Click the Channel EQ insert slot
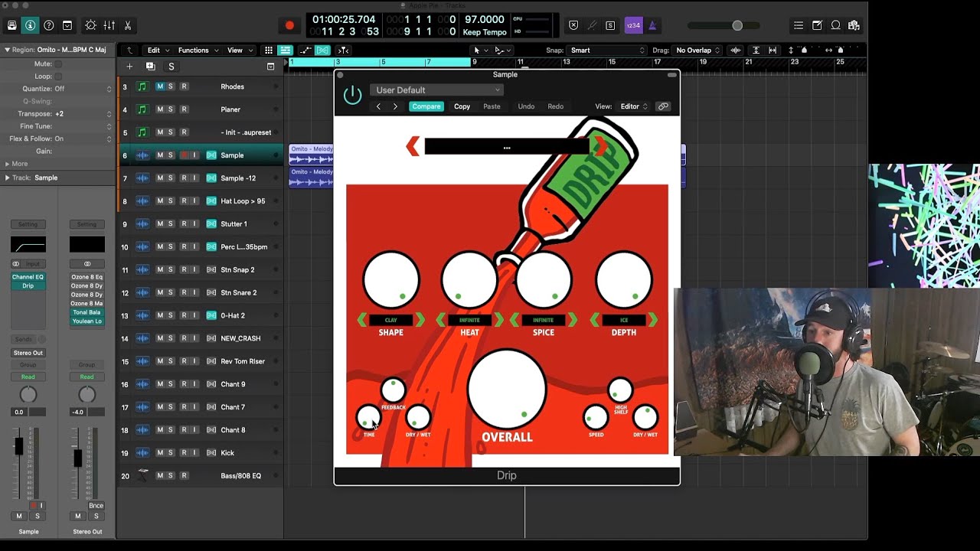980x551 pixels. coord(28,277)
